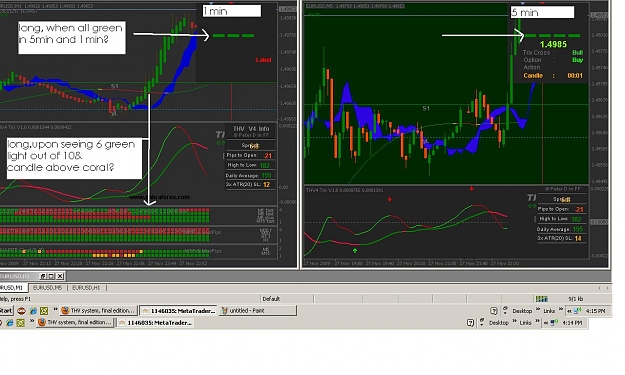Image resolution: width=625 pixels, height=375 pixels.
Task: Click the 1.4985 price label on 5 min chart
Action: point(553,44)
